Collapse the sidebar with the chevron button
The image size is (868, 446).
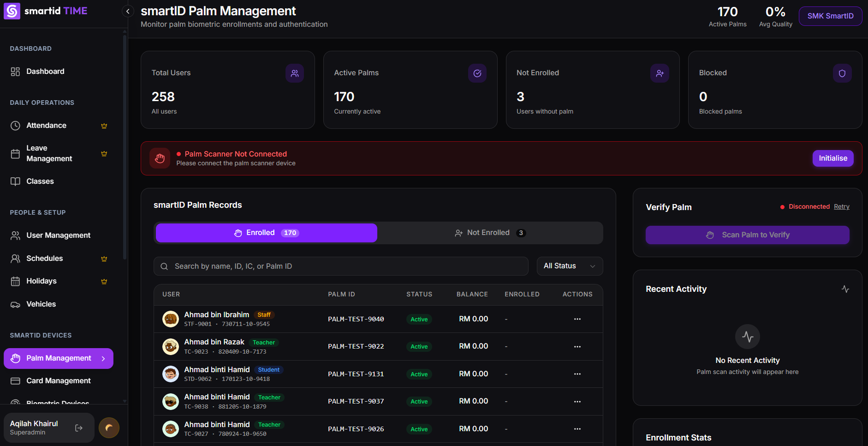pos(128,11)
